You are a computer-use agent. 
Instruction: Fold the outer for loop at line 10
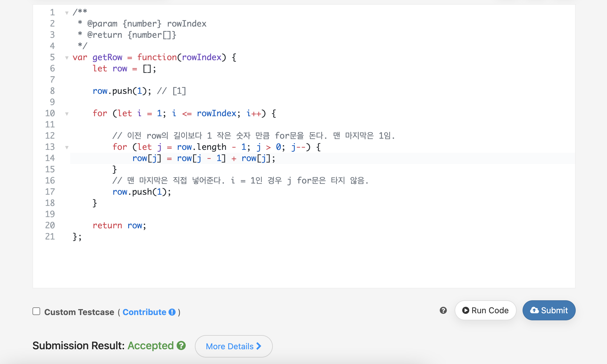tap(67, 114)
